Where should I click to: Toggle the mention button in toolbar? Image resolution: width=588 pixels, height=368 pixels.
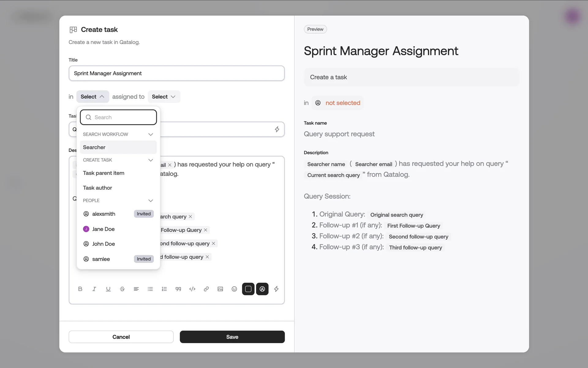[262, 289]
